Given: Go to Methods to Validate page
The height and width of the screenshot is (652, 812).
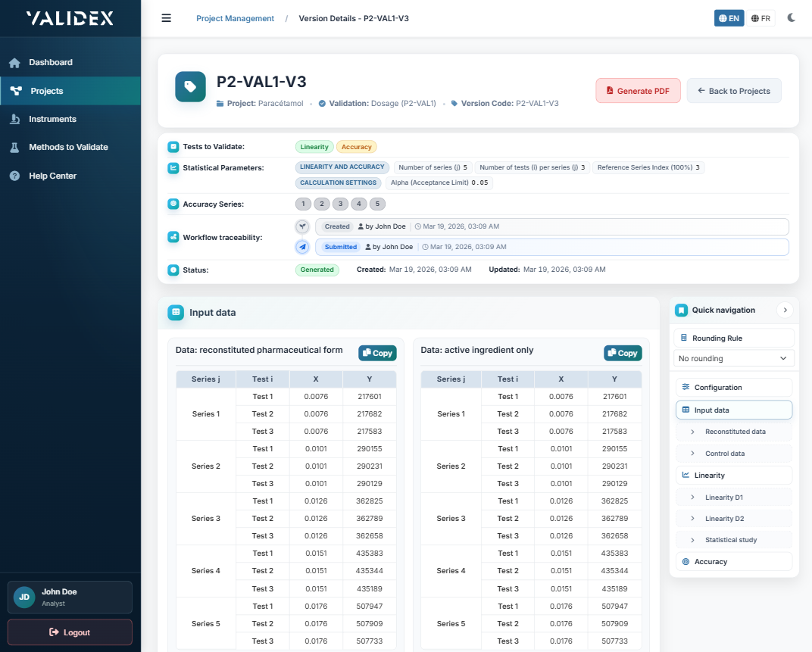Looking at the screenshot, I should coord(68,147).
